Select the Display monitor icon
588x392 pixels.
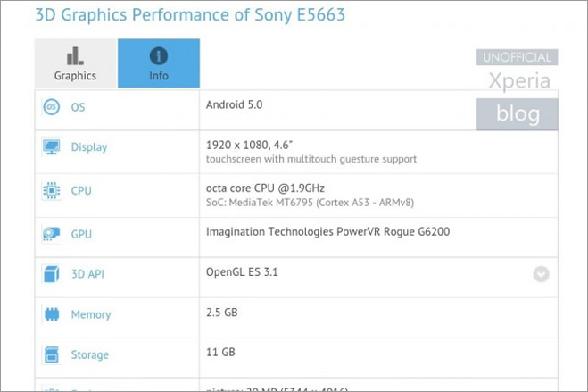pyautogui.click(x=52, y=147)
